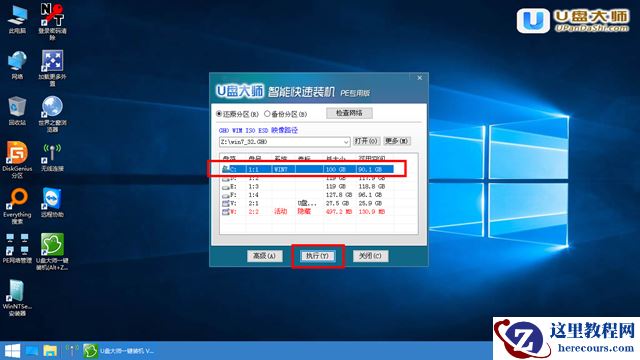The image size is (640, 360).
Task: Click the 检查网络 button
Action: [x=349, y=113]
